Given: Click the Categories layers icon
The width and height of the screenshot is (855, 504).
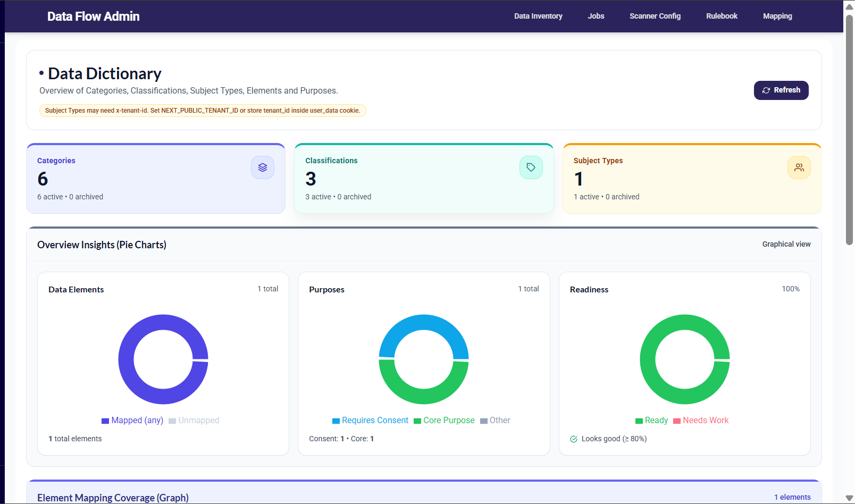Looking at the screenshot, I should (x=263, y=167).
